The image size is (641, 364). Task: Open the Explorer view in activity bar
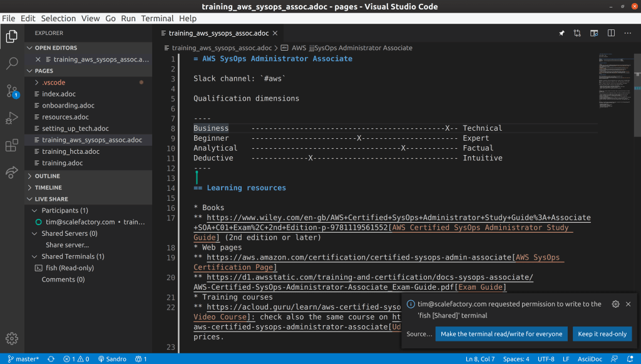12,36
